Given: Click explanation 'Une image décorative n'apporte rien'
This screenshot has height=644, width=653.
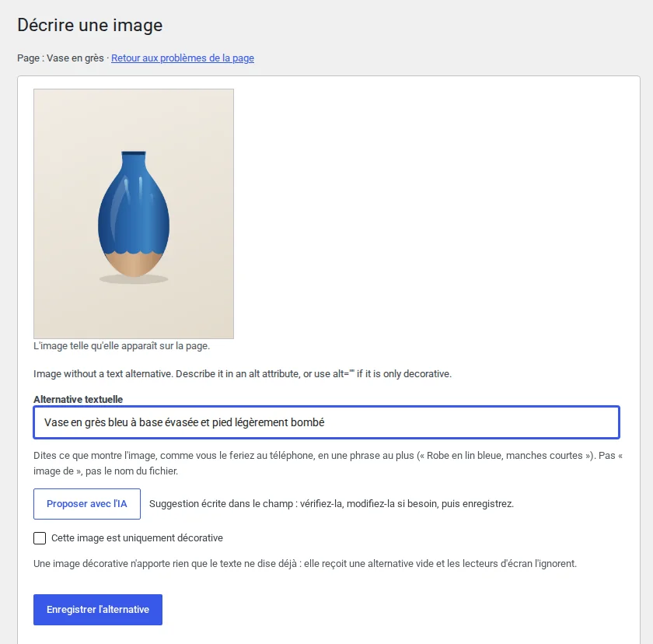Looking at the screenshot, I should 306,564.
